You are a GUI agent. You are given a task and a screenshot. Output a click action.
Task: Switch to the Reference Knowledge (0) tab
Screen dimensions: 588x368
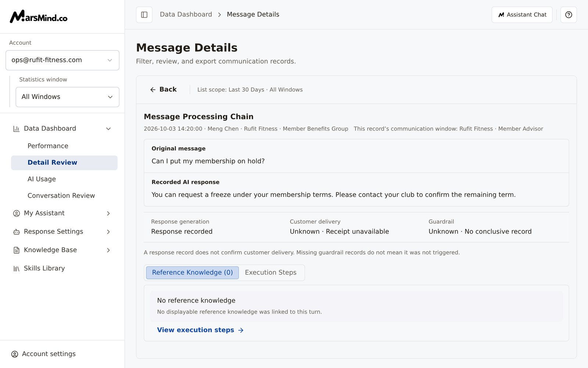coord(192,273)
